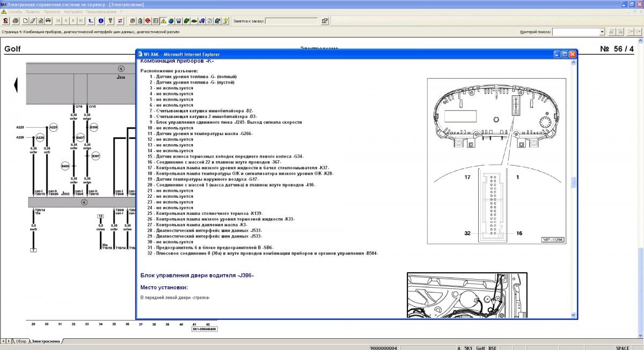This screenshot has width=644, height=350.
Task: Open the Править menu
Action: 33,11
